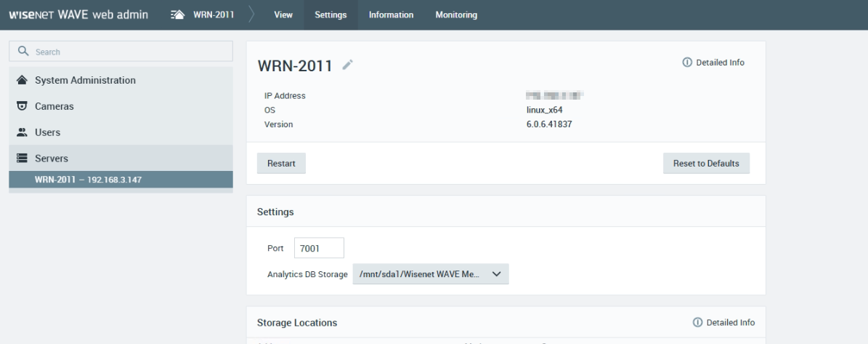This screenshot has height=344, width=868.
Task: Click Reset to Defaults button
Action: pyautogui.click(x=706, y=164)
